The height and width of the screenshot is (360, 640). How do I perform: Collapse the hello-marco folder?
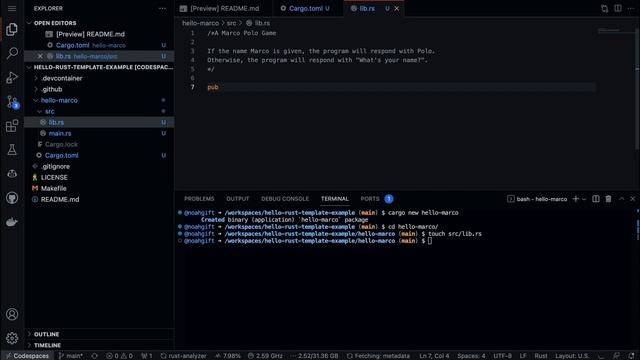pos(99,100)
